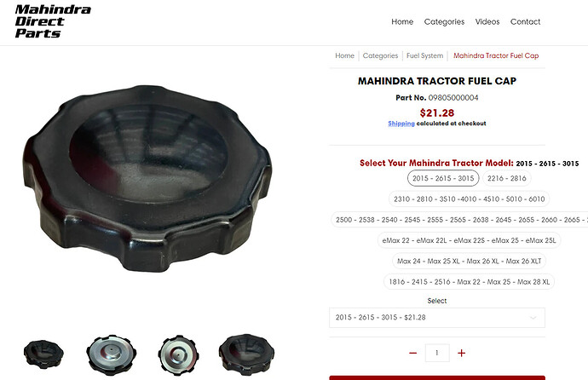View the third thumbnail of metal underside
Screen dimensions: 588x380
point(178,355)
